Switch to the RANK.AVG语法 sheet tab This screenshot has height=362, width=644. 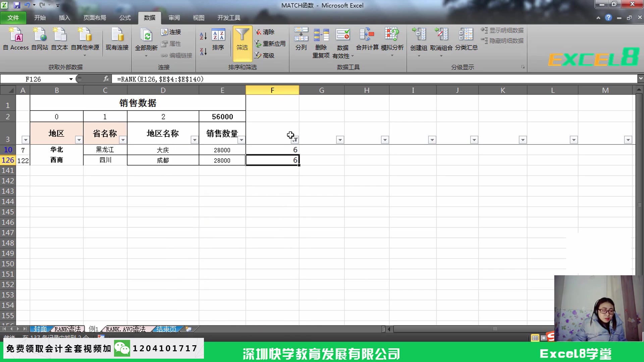[x=126, y=329]
